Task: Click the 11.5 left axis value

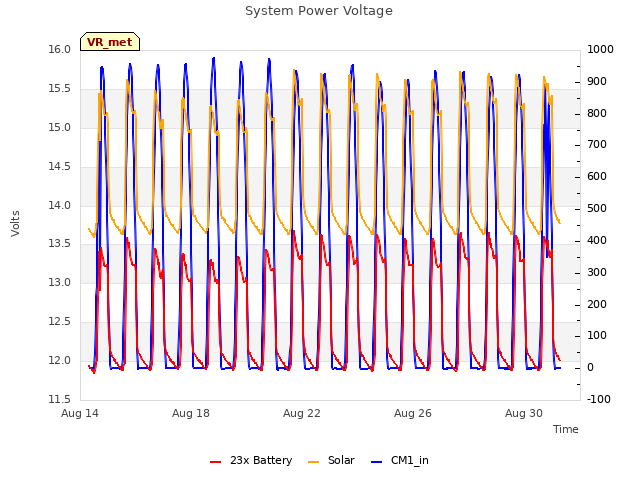Action: [60, 399]
